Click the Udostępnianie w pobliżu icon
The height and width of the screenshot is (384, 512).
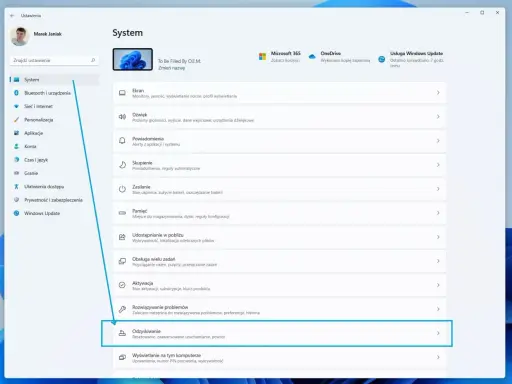122,237
